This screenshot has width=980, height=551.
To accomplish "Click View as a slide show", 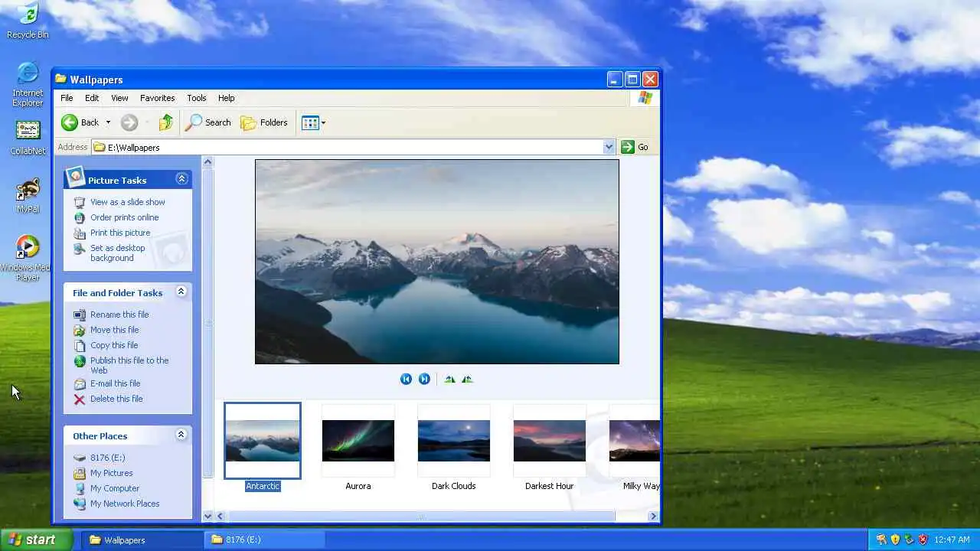I will (127, 202).
